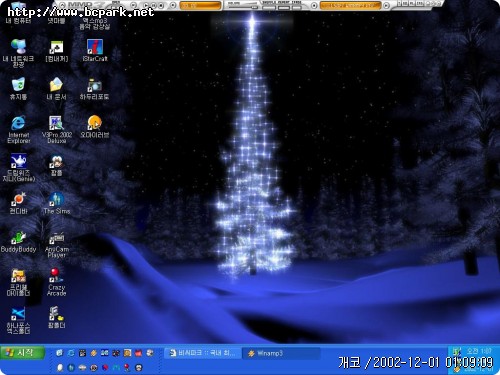The width and height of the screenshot is (500, 375).
Task: Open the 하나포스 엑스폴더 shortcut
Action: click(x=18, y=320)
